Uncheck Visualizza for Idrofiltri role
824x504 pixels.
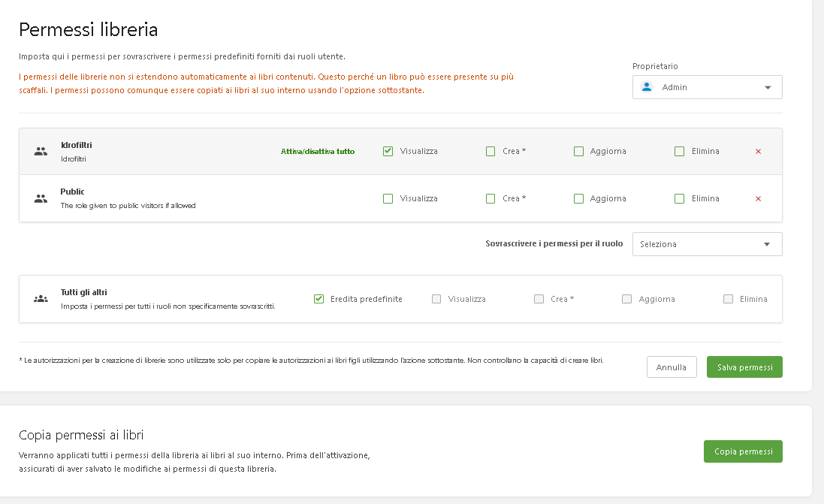(388, 151)
